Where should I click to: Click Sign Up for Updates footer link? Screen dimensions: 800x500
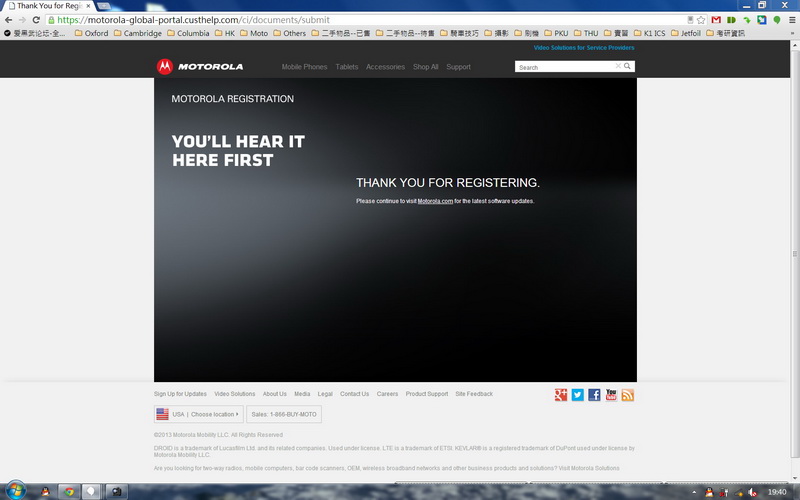tap(180, 394)
